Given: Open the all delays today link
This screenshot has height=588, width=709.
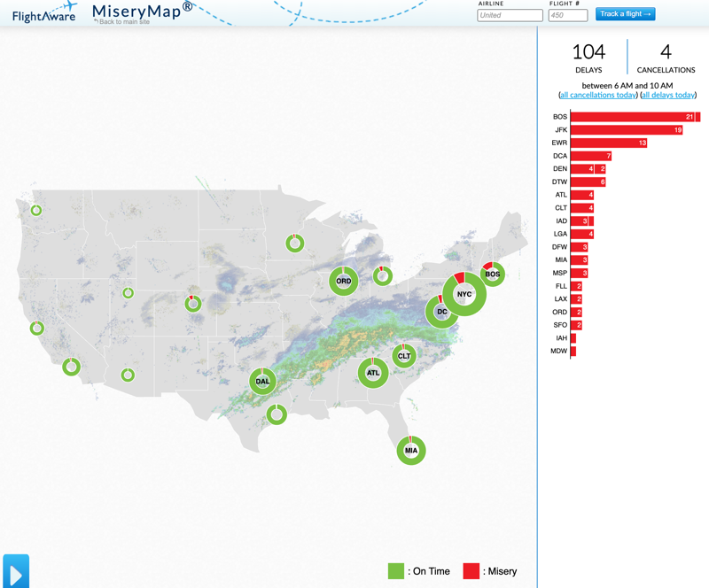Looking at the screenshot, I should (668, 95).
